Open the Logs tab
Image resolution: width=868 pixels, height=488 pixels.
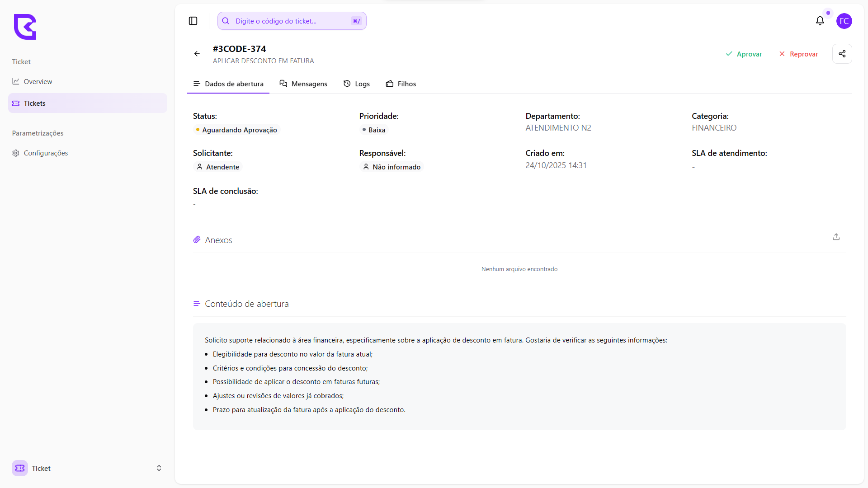click(356, 84)
